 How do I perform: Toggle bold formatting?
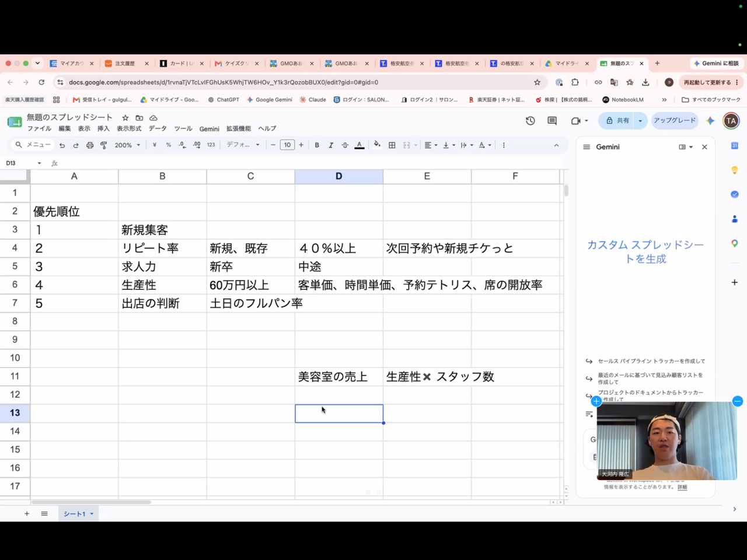[317, 145]
